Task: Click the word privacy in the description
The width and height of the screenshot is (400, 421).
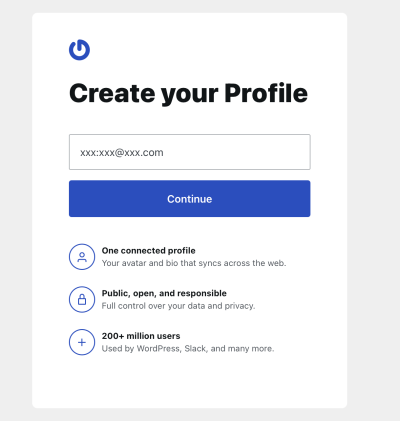Action: coord(240,306)
